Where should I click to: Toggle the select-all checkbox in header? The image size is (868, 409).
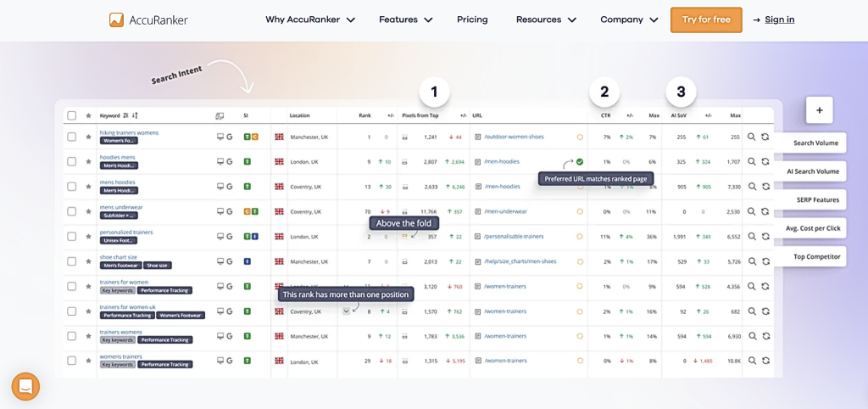tap(71, 115)
